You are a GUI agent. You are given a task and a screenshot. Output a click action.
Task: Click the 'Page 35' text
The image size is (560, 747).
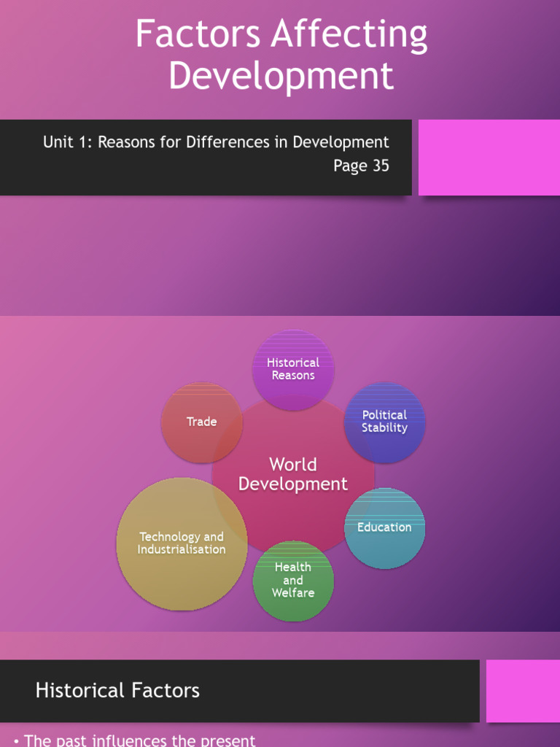tap(361, 166)
